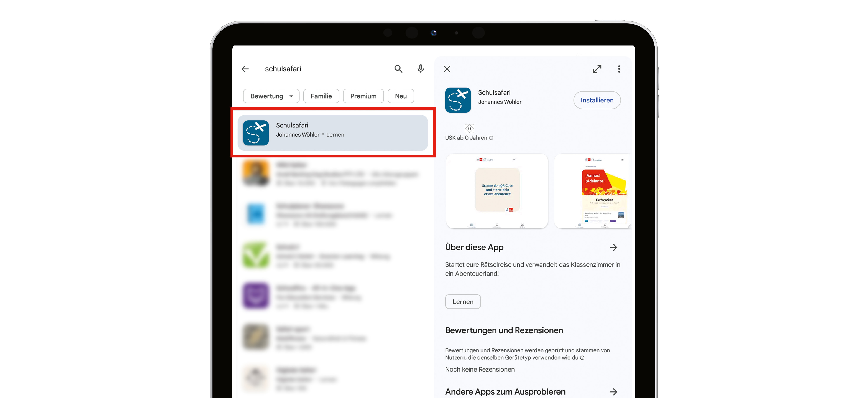Open Über diese App details arrow

tap(613, 248)
